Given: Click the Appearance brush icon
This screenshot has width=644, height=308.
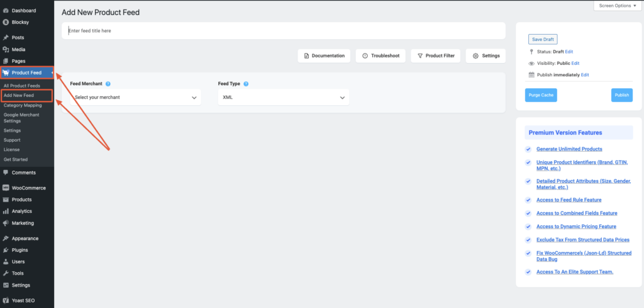Looking at the screenshot, I should (6, 239).
